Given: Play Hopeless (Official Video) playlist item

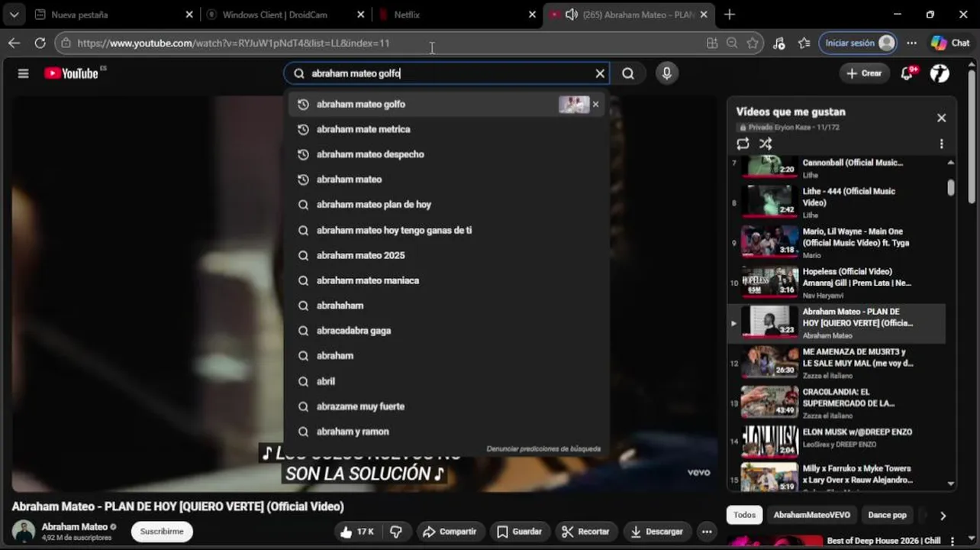Looking at the screenshot, I should click(837, 283).
